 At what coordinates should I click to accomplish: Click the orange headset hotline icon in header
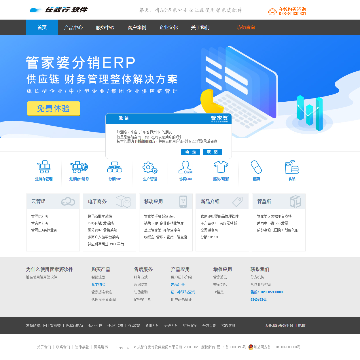click(x=272, y=11)
